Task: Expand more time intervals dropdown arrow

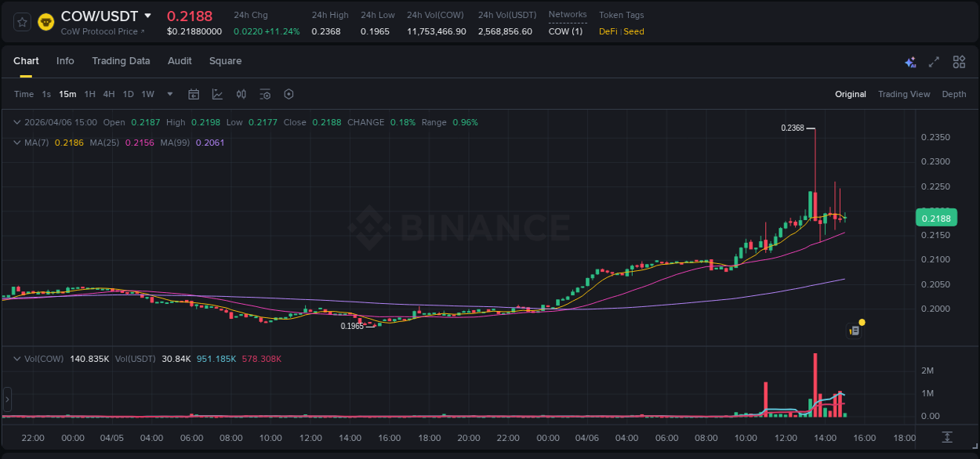Action: tap(170, 94)
